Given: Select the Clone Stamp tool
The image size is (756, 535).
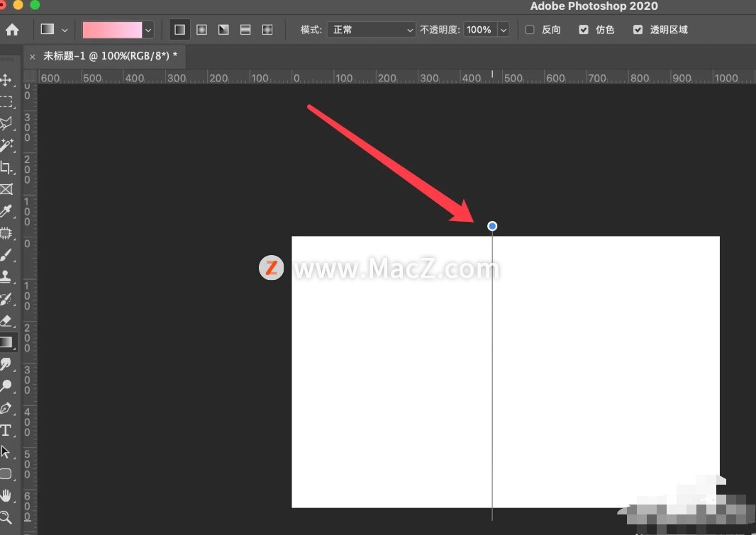Looking at the screenshot, I should pos(6,276).
